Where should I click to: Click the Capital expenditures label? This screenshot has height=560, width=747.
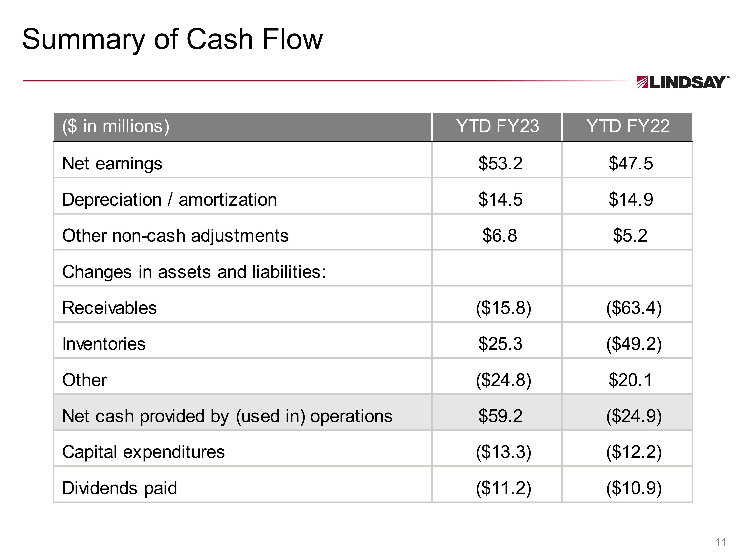[x=143, y=452]
